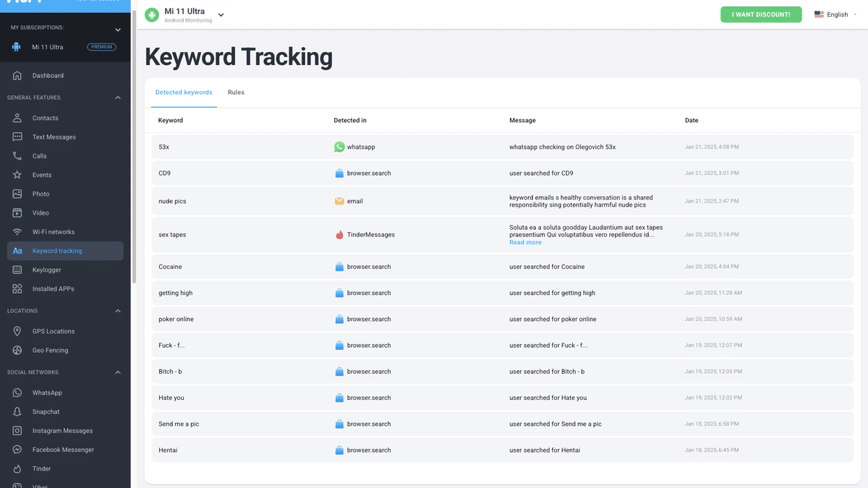Collapse the GENERAL FEATURES group
The height and width of the screenshot is (488, 868).
click(117, 97)
